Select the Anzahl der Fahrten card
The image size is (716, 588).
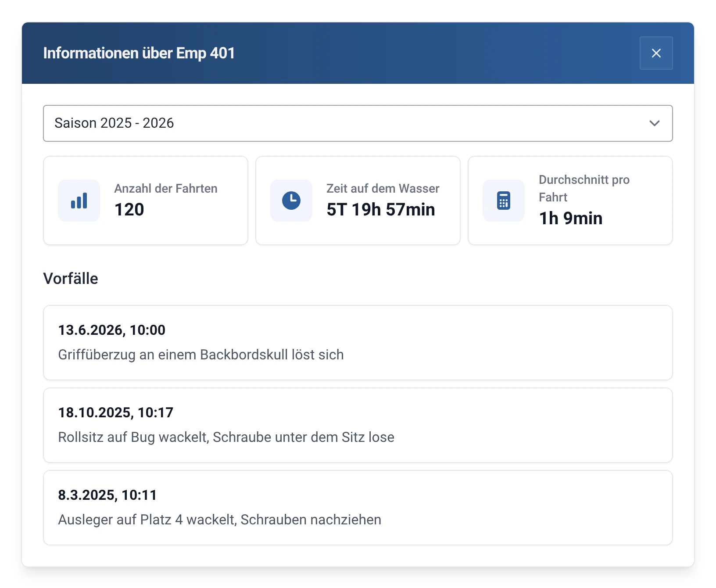click(x=146, y=201)
